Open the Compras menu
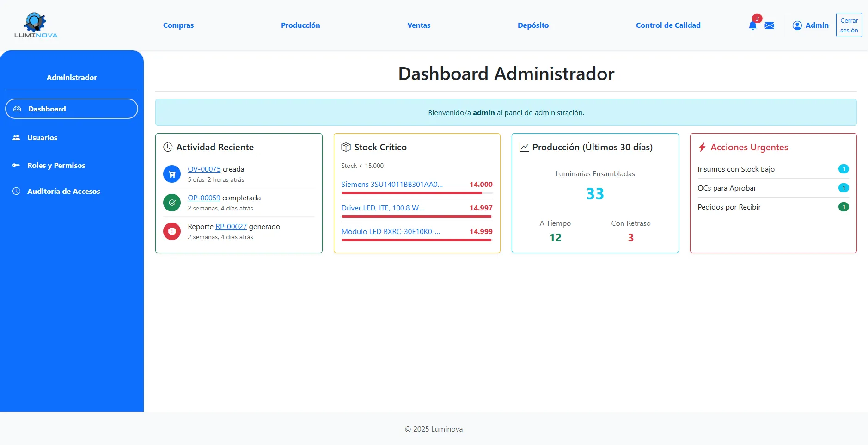Viewport: 868px width, 445px height. coord(178,25)
